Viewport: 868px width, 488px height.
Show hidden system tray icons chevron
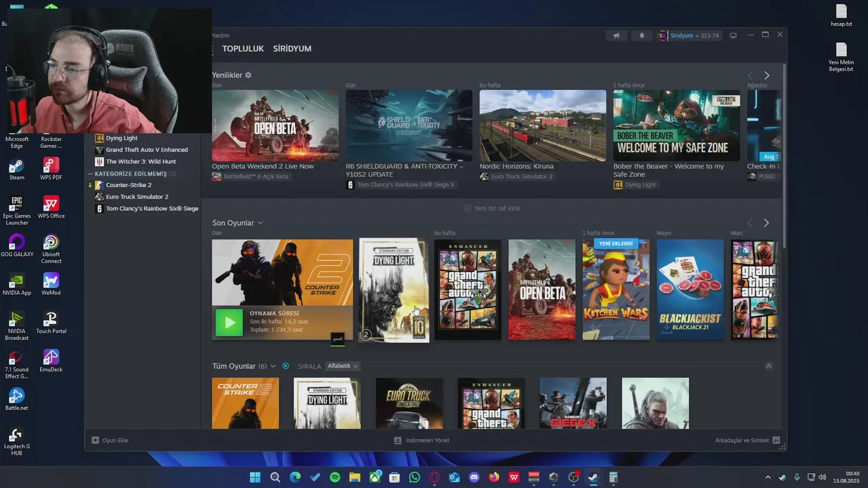tap(768, 477)
